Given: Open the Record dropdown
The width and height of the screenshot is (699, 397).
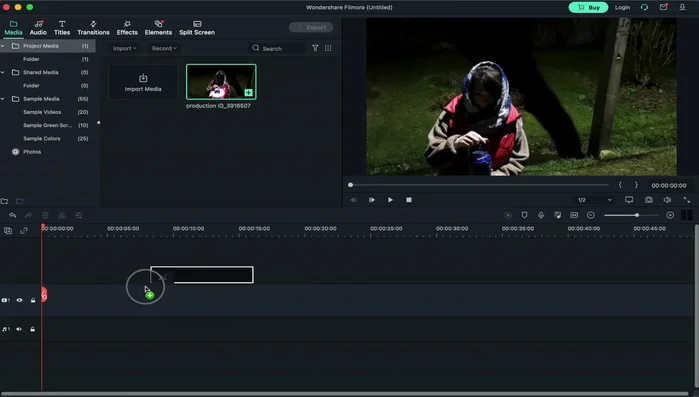Looking at the screenshot, I should (164, 48).
